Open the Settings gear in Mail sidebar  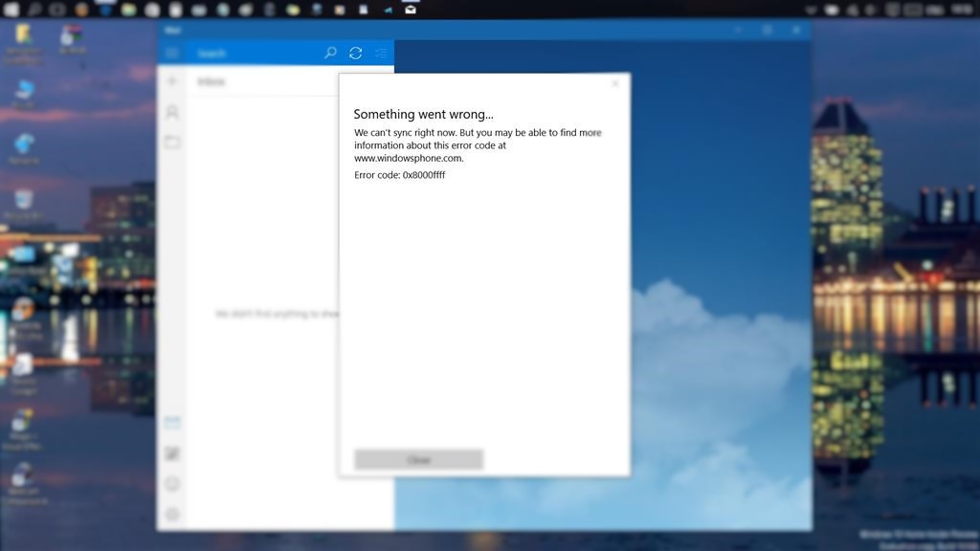point(172,515)
